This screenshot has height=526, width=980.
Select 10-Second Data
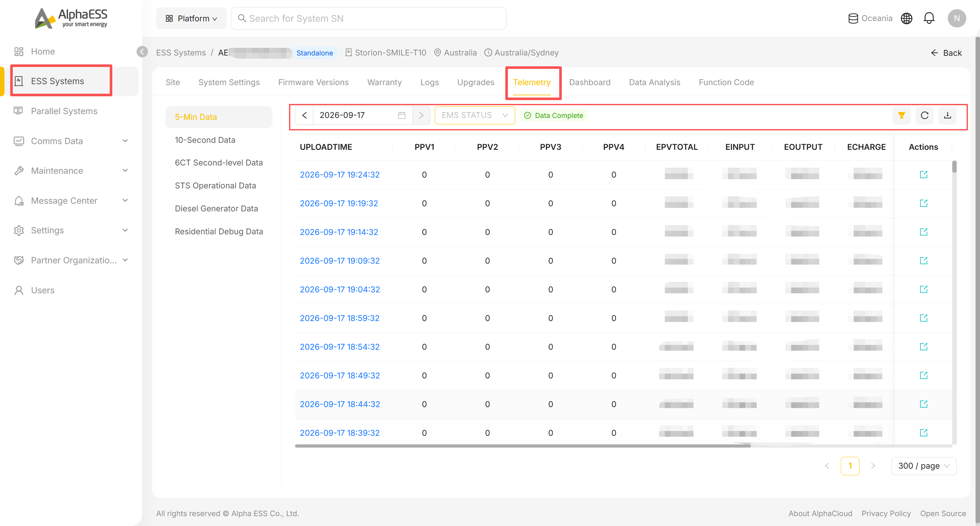(x=205, y=140)
